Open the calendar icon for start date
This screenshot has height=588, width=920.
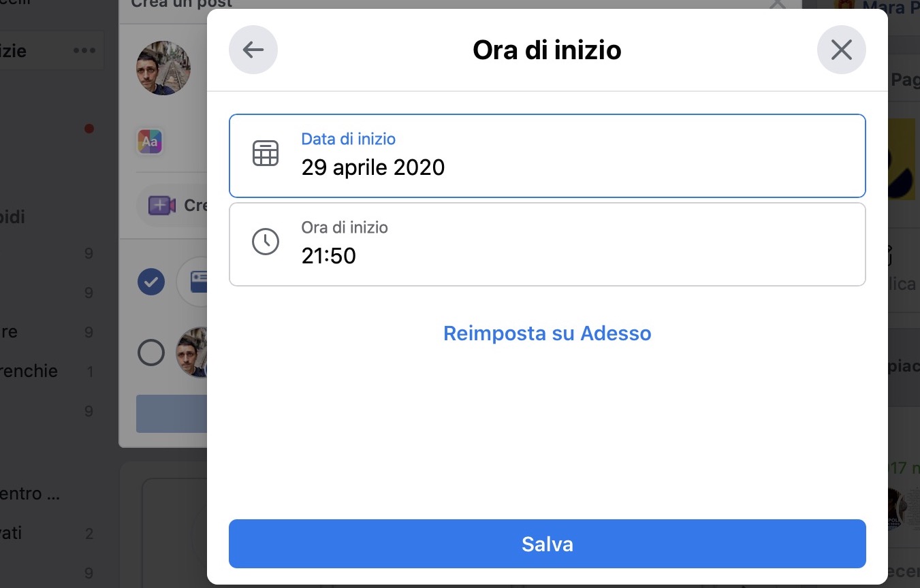click(x=266, y=154)
